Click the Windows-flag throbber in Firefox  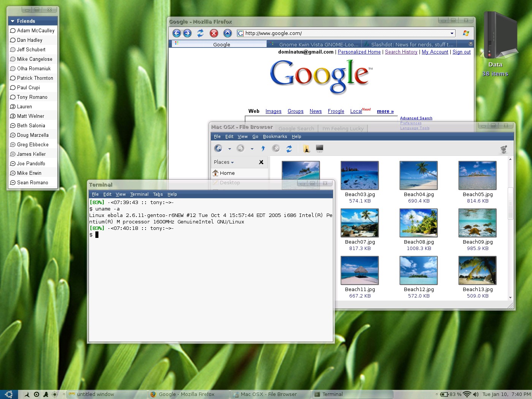[x=466, y=33]
